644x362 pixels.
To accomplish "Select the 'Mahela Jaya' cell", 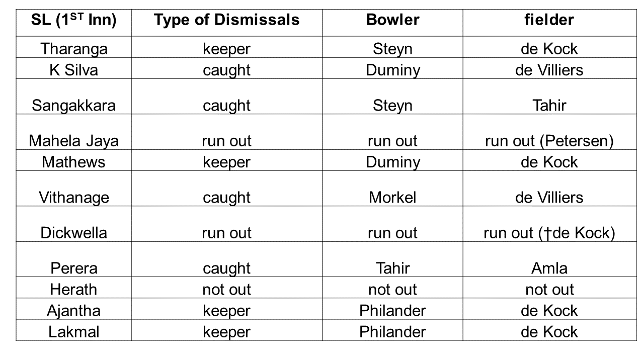I will (x=73, y=141).
